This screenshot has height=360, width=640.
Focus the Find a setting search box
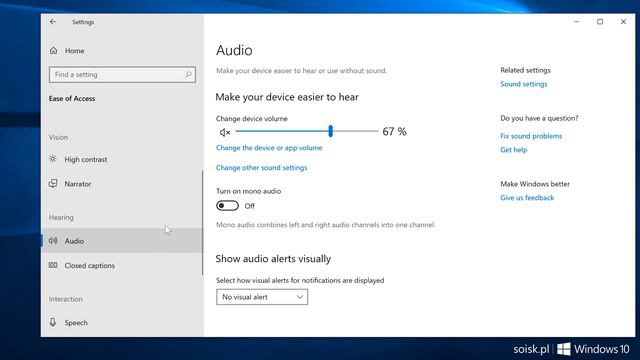[122, 75]
